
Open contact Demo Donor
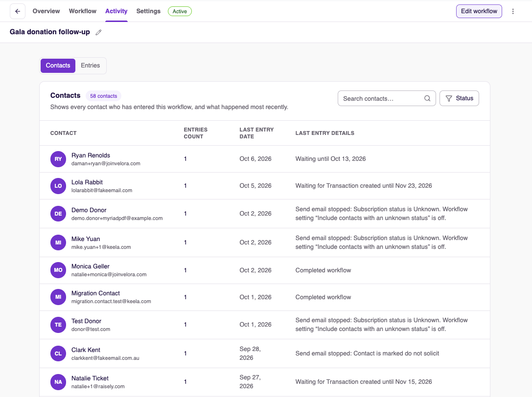click(x=89, y=210)
